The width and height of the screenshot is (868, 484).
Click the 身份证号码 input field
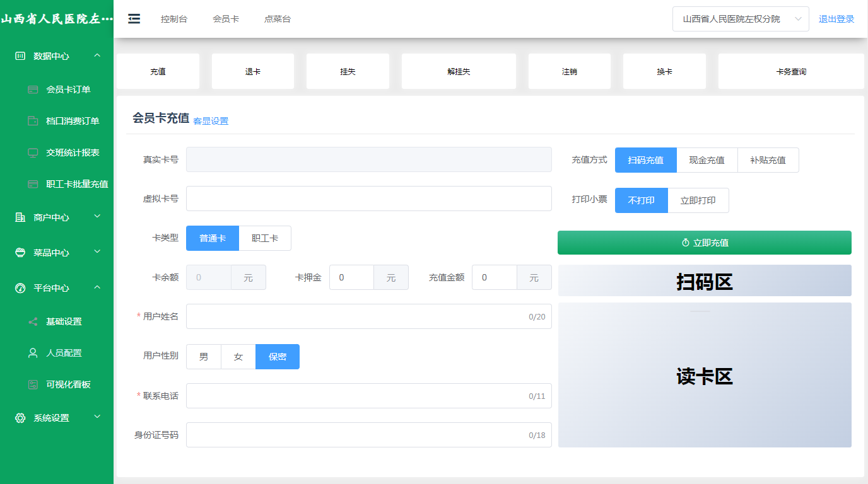point(369,435)
